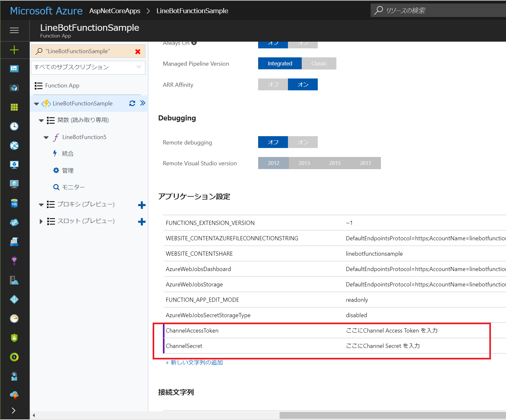
Task: Select Visual Studio version 2015
Action: [335, 163]
